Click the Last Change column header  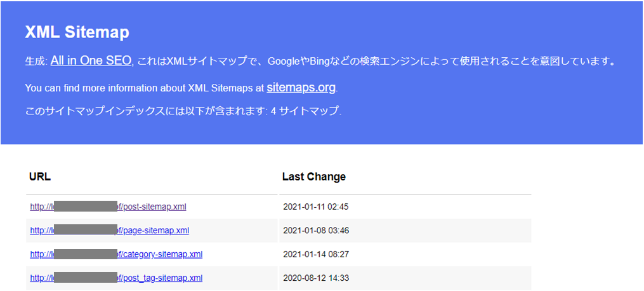pos(314,177)
